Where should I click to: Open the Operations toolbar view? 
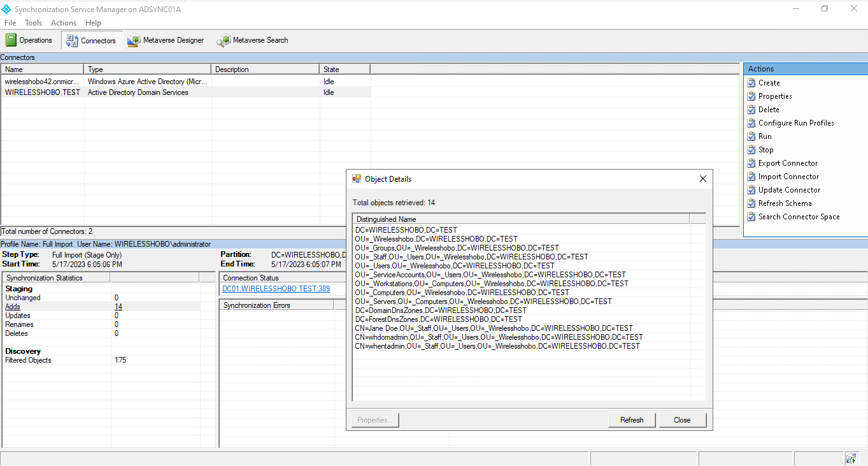[29, 40]
